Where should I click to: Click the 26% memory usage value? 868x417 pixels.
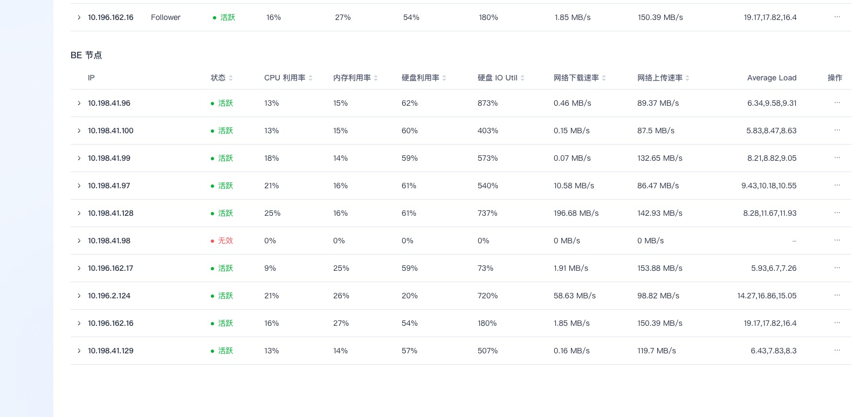[x=341, y=296]
